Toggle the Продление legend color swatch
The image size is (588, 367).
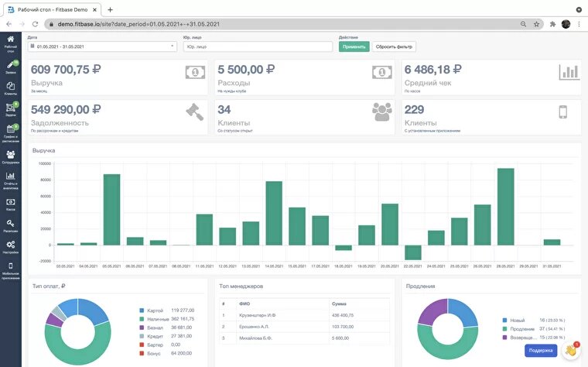504,329
